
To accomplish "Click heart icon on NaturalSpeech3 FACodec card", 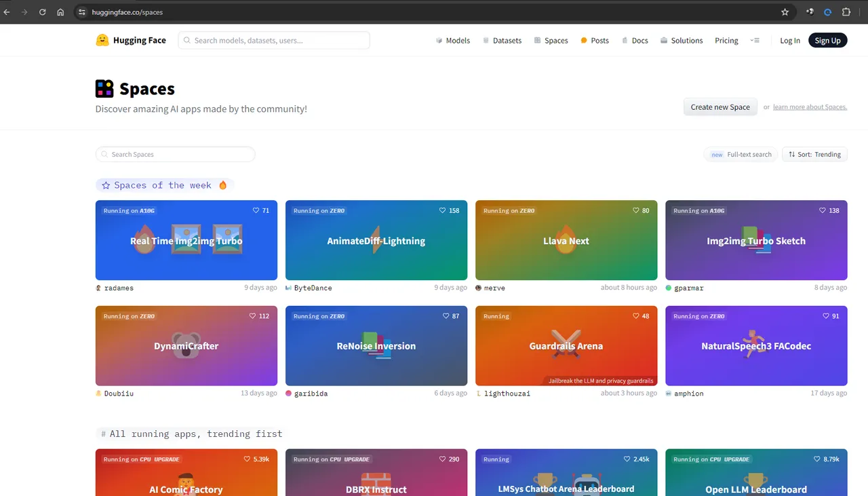I will (x=826, y=316).
